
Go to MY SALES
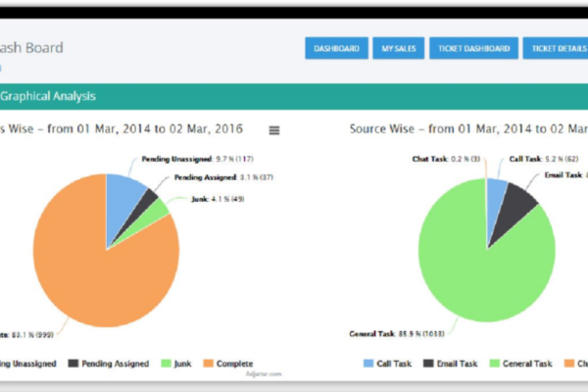click(x=398, y=48)
